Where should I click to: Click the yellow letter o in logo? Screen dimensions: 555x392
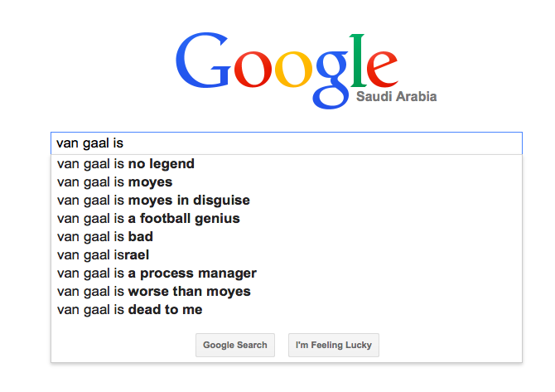[x=290, y=70]
